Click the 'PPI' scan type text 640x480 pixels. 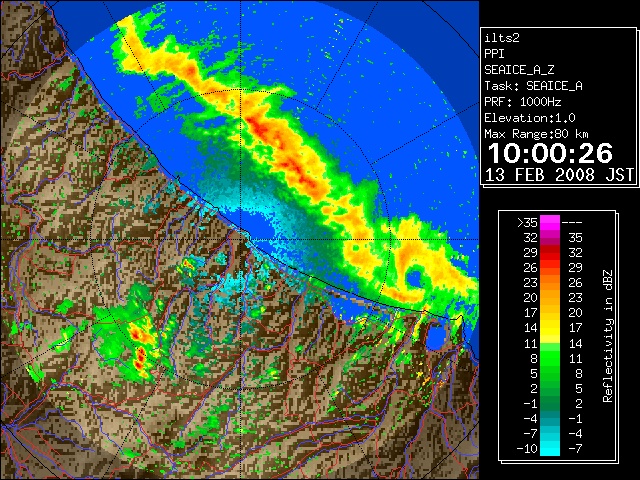494,54
